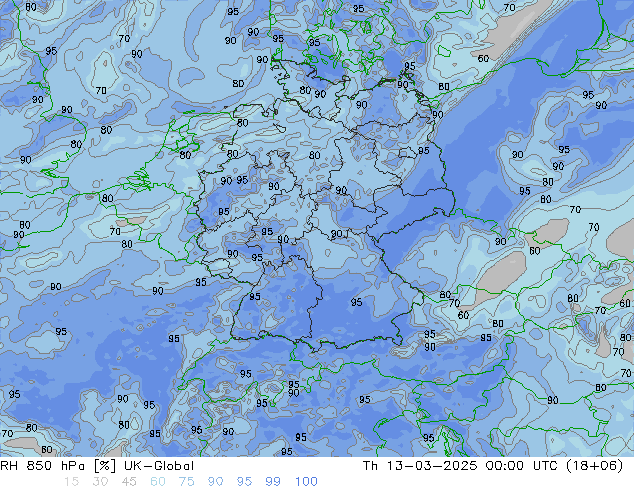The height and width of the screenshot is (490, 634).
Task: Select the legend value 15
Action: [71, 482]
